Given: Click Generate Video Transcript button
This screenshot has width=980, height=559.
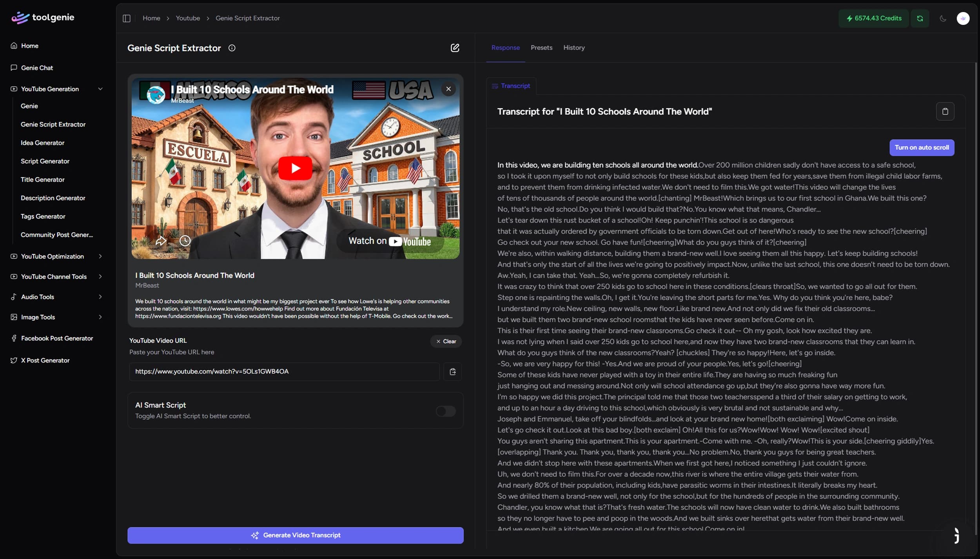Looking at the screenshot, I should 295,535.
